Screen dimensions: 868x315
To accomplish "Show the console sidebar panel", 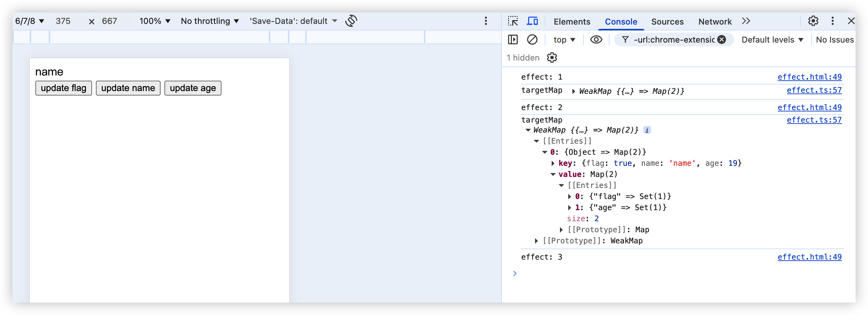I will [513, 40].
